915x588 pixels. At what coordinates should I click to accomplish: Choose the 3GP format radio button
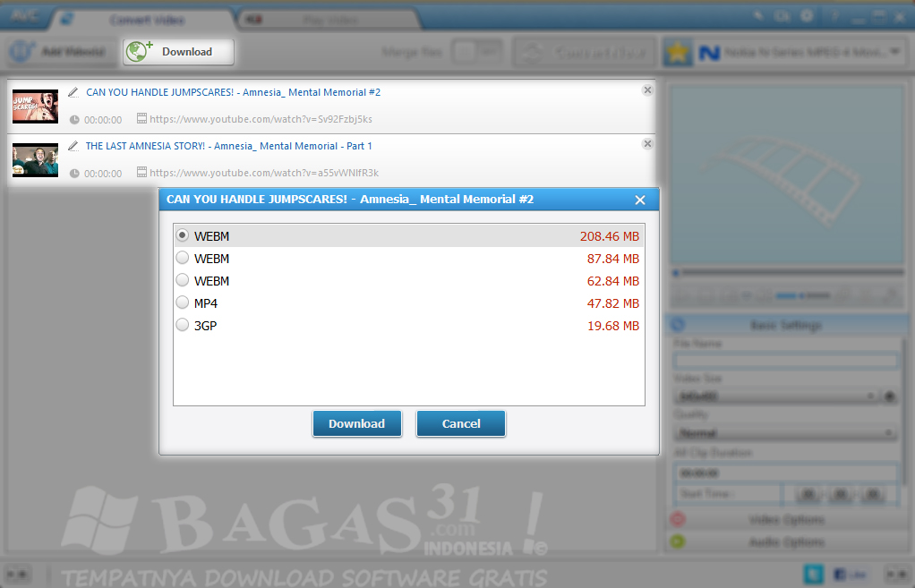click(183, 325)
